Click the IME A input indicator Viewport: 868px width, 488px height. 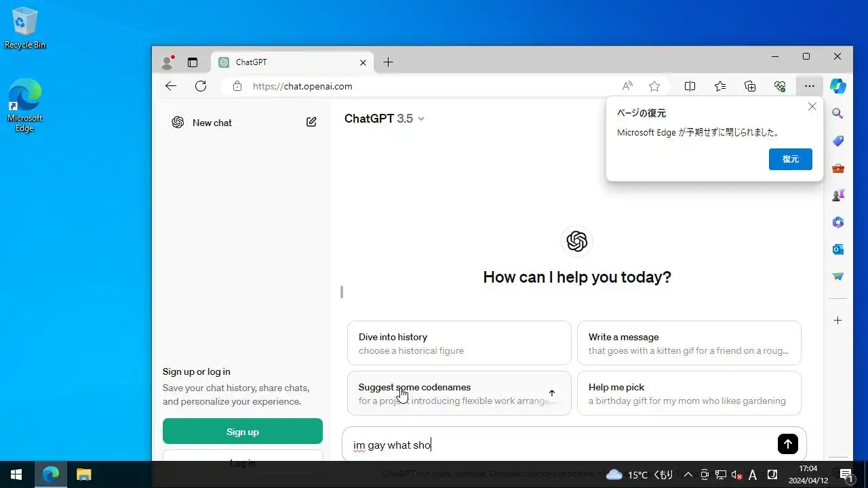753,475
